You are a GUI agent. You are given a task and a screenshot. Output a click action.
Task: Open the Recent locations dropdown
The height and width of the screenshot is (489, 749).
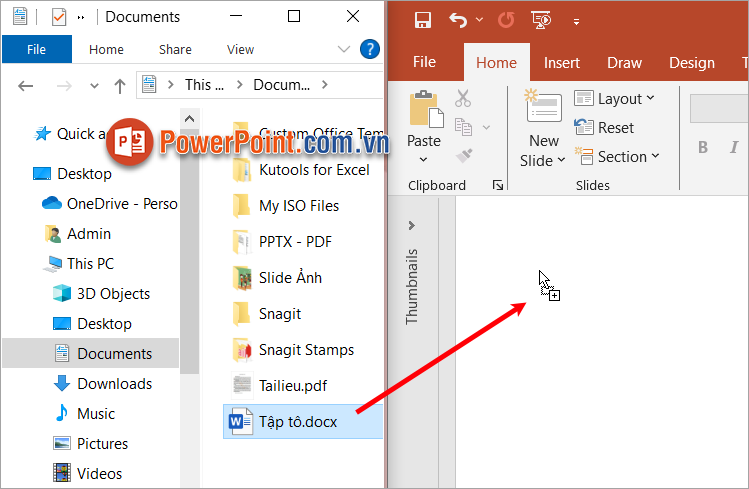click(x=94, y=86)
